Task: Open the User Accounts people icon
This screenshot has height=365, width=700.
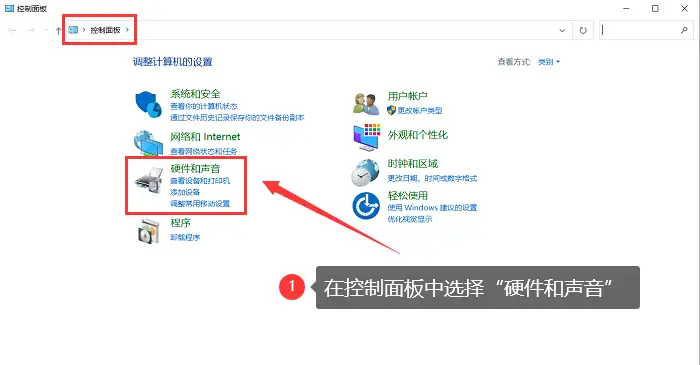Action: point(366,104)
